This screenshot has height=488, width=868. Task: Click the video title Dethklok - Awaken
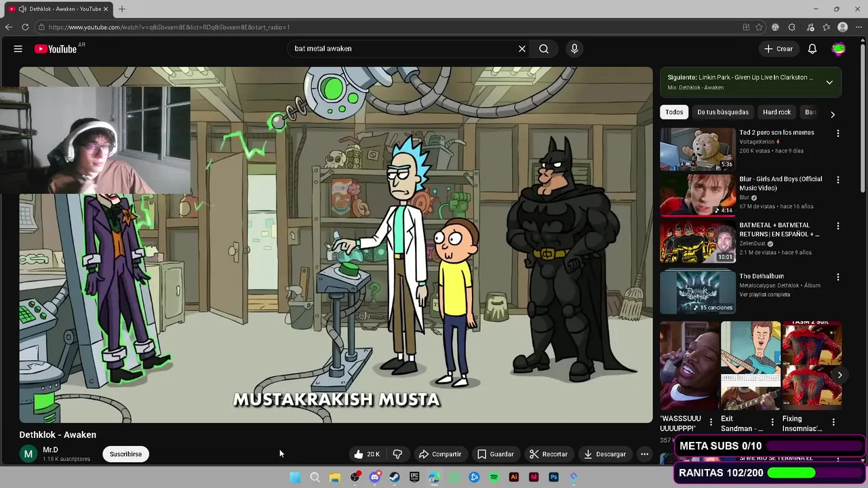pyautogui.click(x=58, y=435)
